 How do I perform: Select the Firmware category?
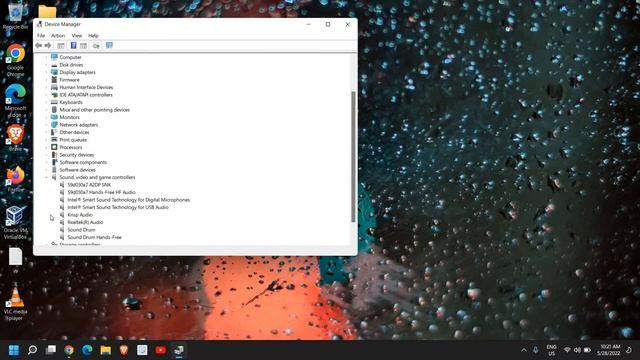coord(69,80)
